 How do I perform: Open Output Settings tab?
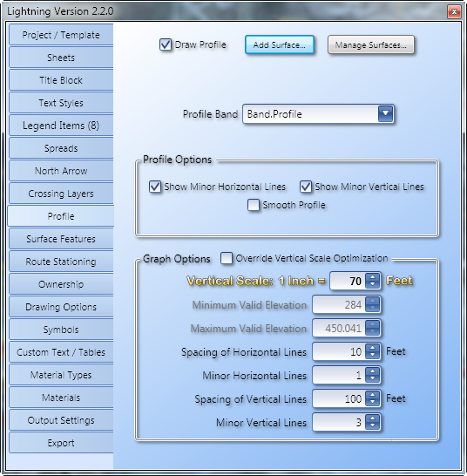[x=61, y=420]
